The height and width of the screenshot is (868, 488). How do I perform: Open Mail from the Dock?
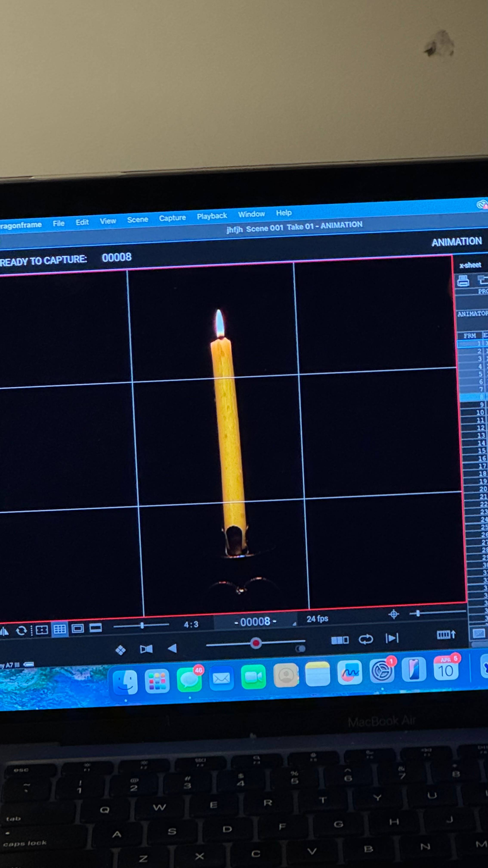[221, 678]
